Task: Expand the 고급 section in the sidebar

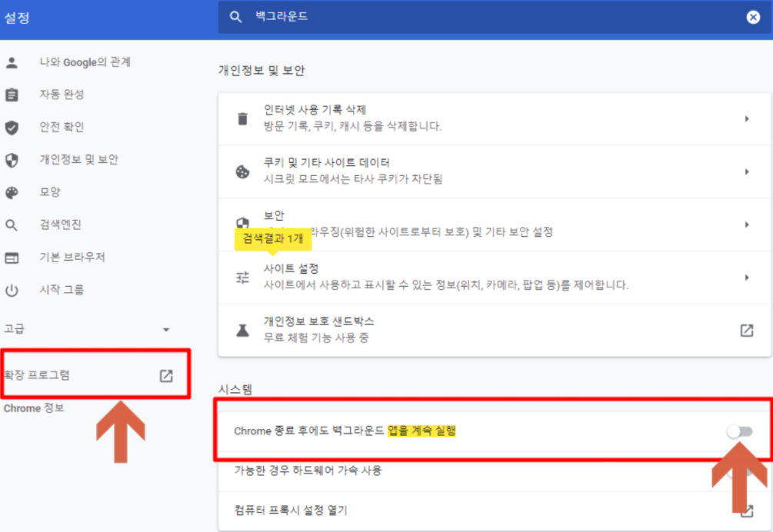Action: pyautogui.click(x=88, y=328)
